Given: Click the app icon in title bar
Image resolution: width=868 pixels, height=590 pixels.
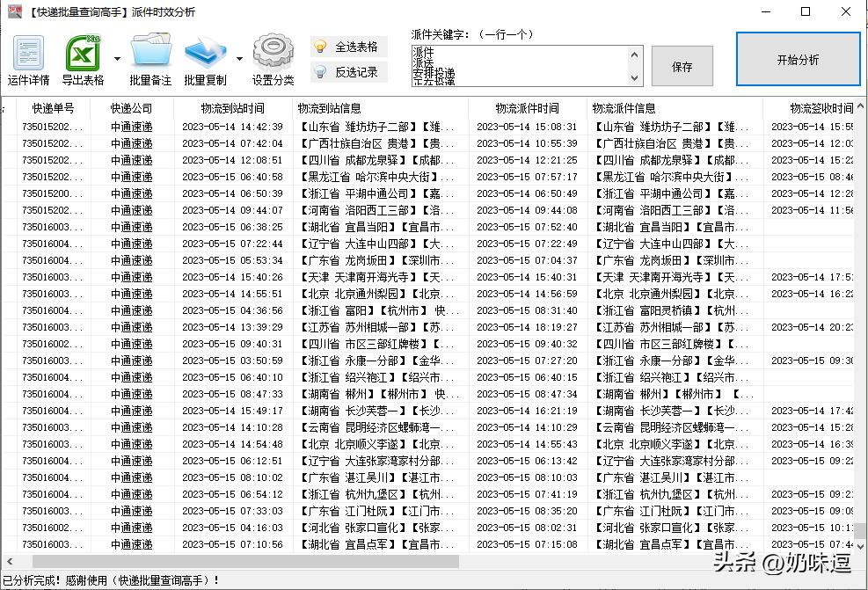Looking at the screenshot, I should pyautogui.click(x=14, y=11).
